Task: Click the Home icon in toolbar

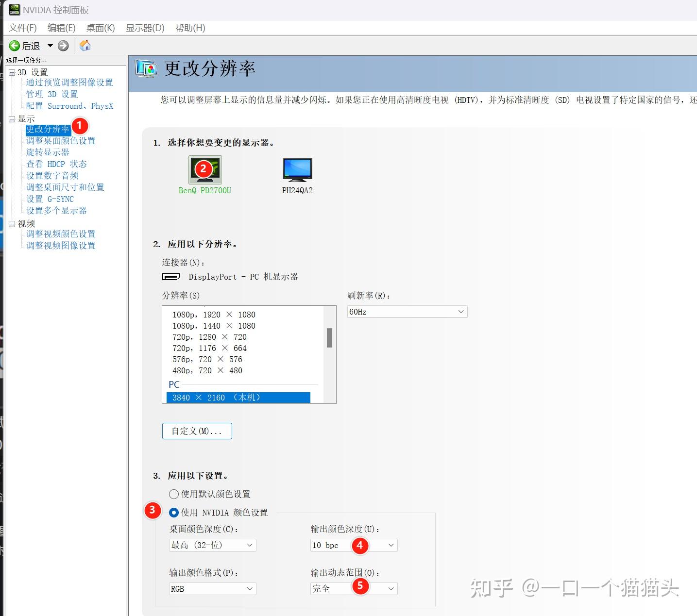Action: point(85,46)
